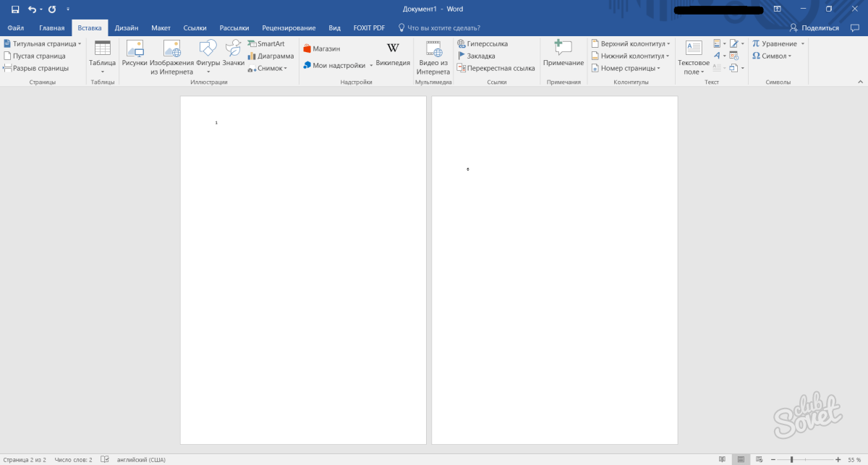
Task: Click the Save icon in the quick access toolbar
Action: tap(14, 9)
